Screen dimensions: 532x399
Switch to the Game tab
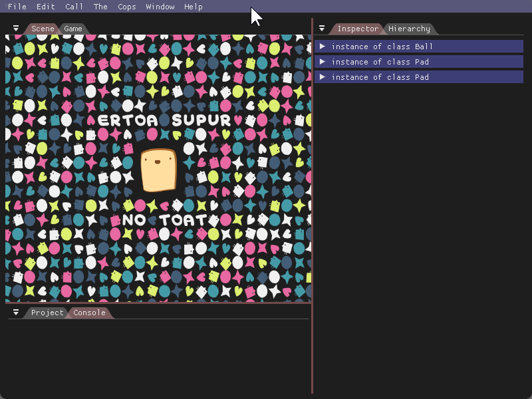point(73,29)
